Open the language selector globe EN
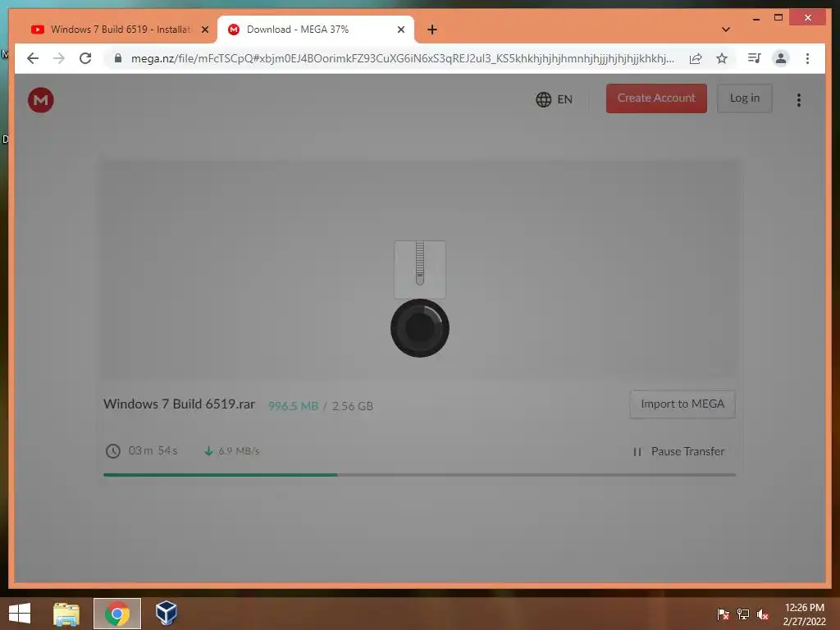The height and width of the screenshot is (630, 840). 554,99
